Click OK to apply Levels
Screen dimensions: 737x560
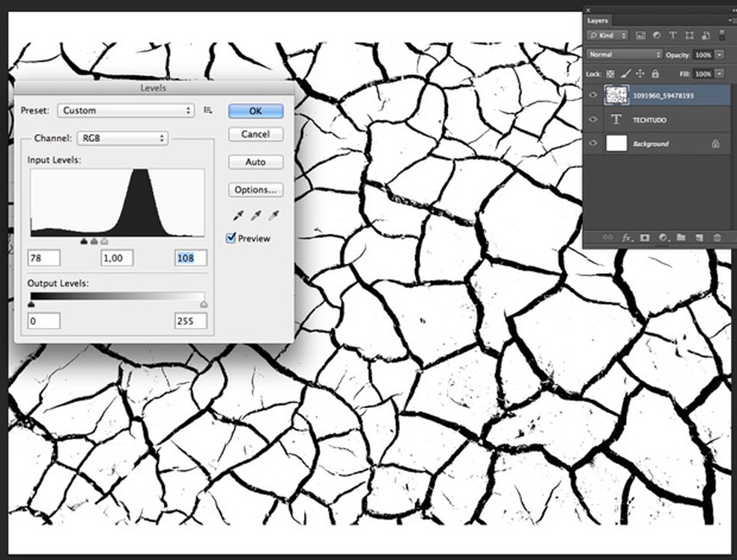[x=255, y=111]
